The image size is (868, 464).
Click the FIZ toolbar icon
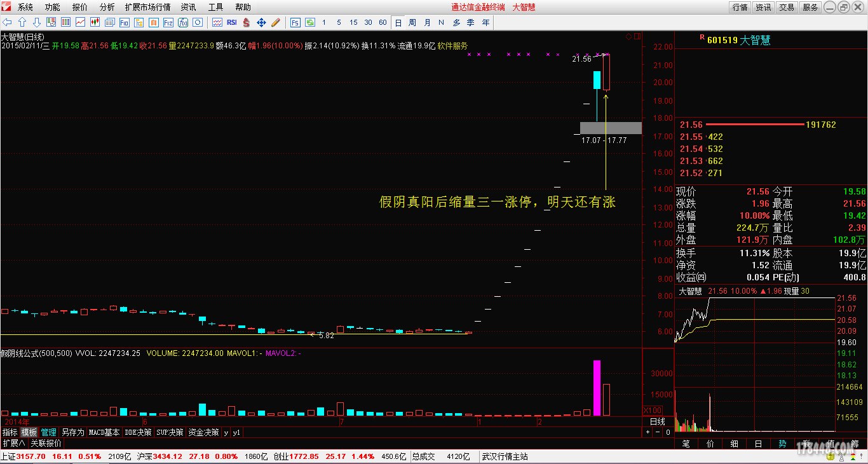point(168,22)
